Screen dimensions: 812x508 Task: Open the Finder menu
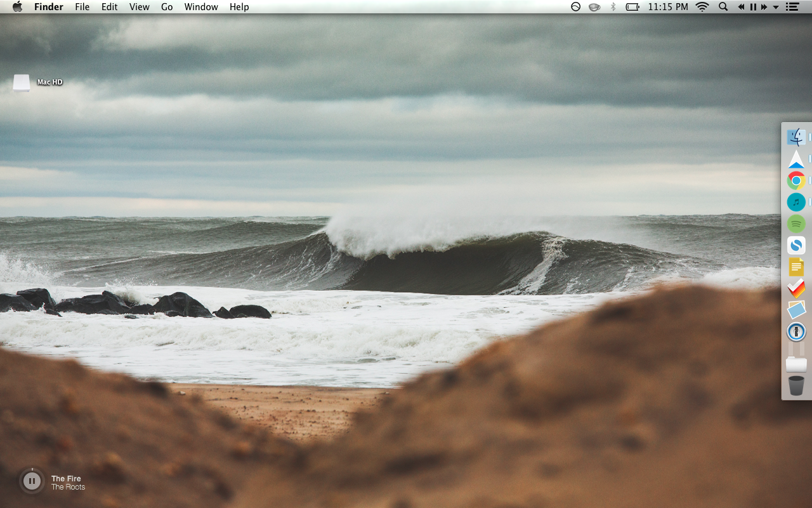[x=49, y=7]
